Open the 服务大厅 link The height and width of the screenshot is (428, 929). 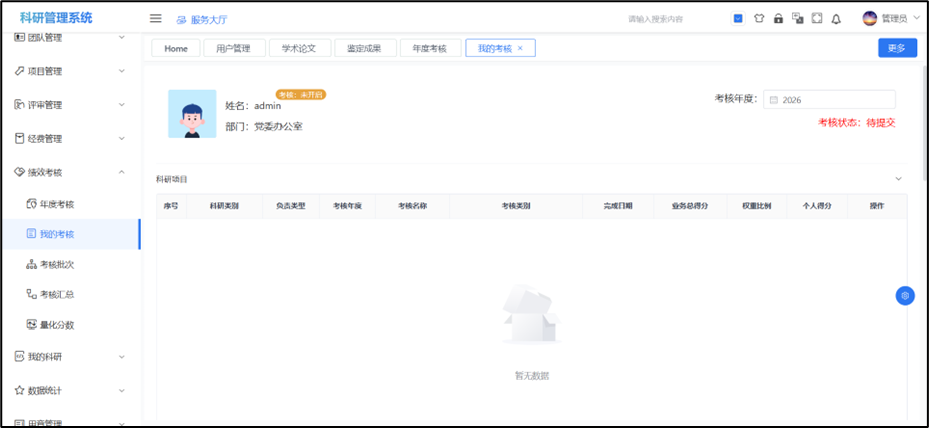[x=201, y=19]
